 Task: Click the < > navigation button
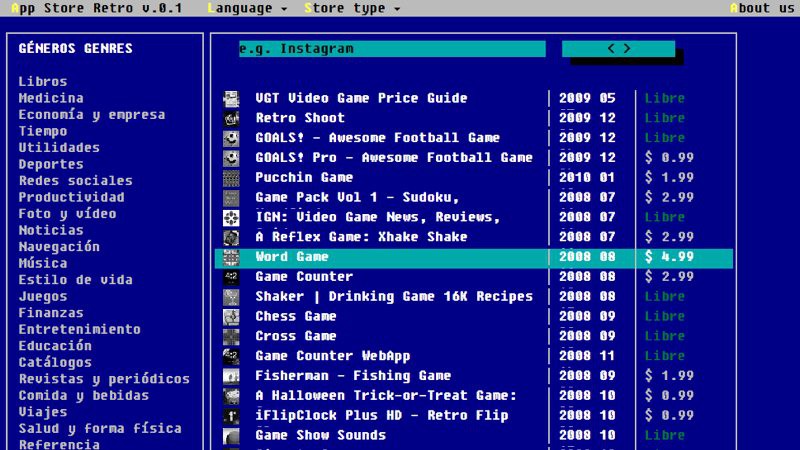[618, 48]
